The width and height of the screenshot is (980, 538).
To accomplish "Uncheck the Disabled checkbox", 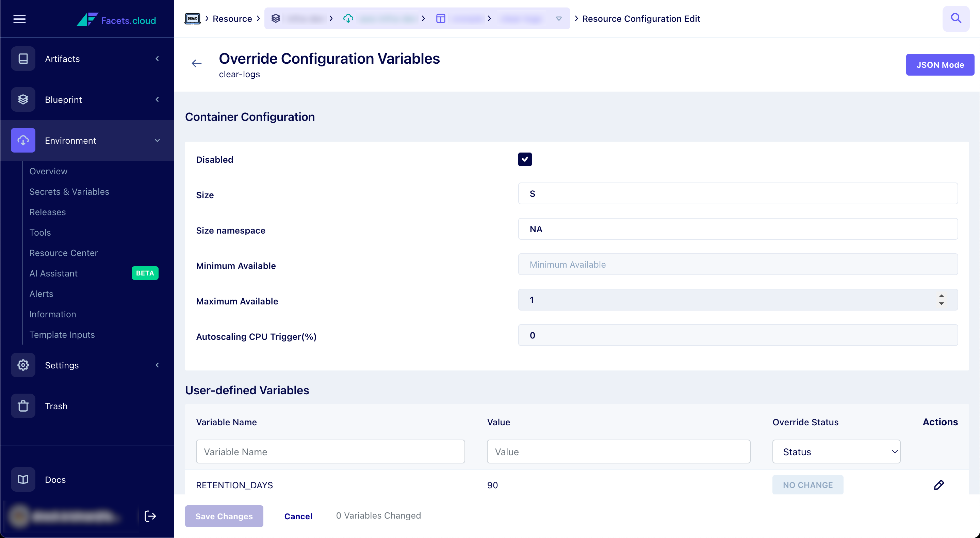I will coord(525,159).
